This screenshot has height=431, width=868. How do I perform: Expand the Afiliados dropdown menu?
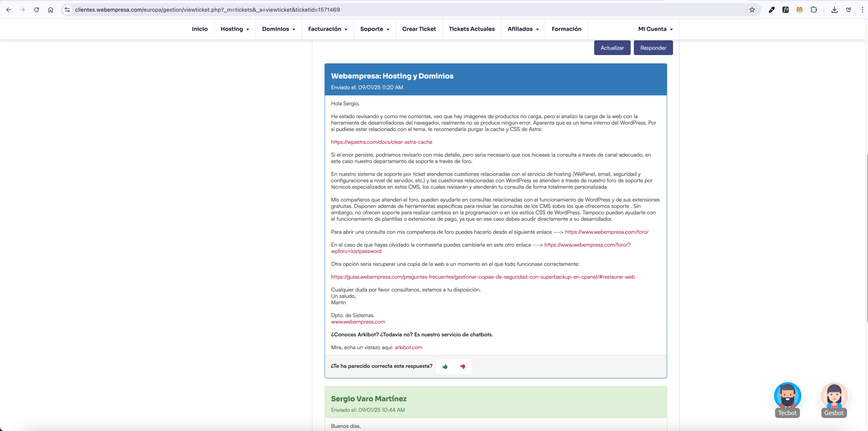(x=523, y=29)
